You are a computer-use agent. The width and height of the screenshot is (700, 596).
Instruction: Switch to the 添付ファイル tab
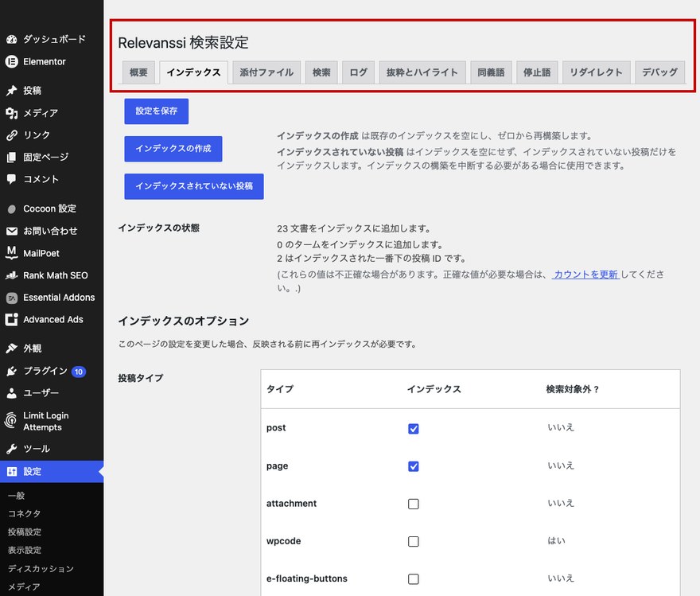click(266, 72)
